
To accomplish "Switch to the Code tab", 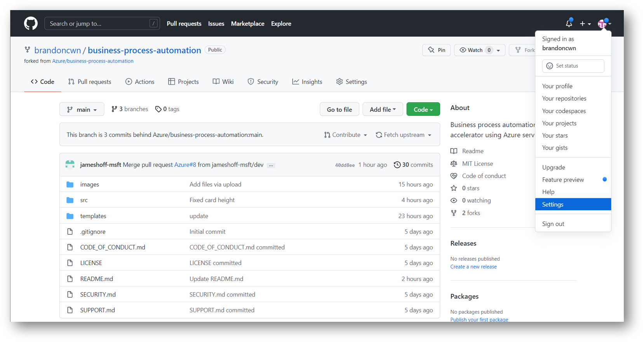I will tap(42, 82).
